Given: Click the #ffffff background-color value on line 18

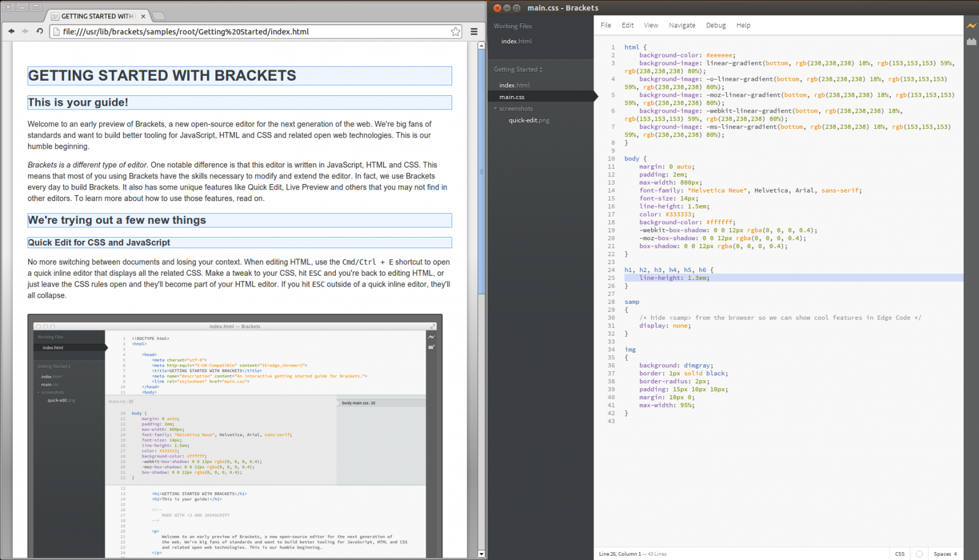Looking at the screenshot, I should [x=719, y=222].
